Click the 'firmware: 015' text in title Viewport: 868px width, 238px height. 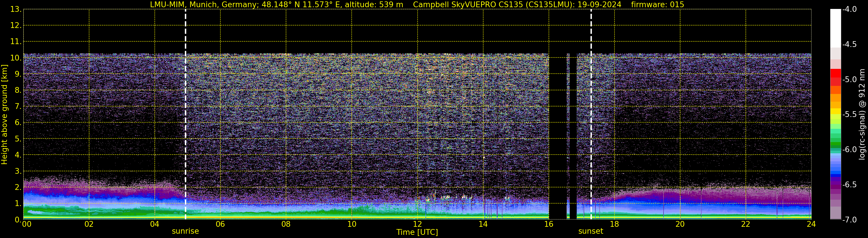pos(657,4)
